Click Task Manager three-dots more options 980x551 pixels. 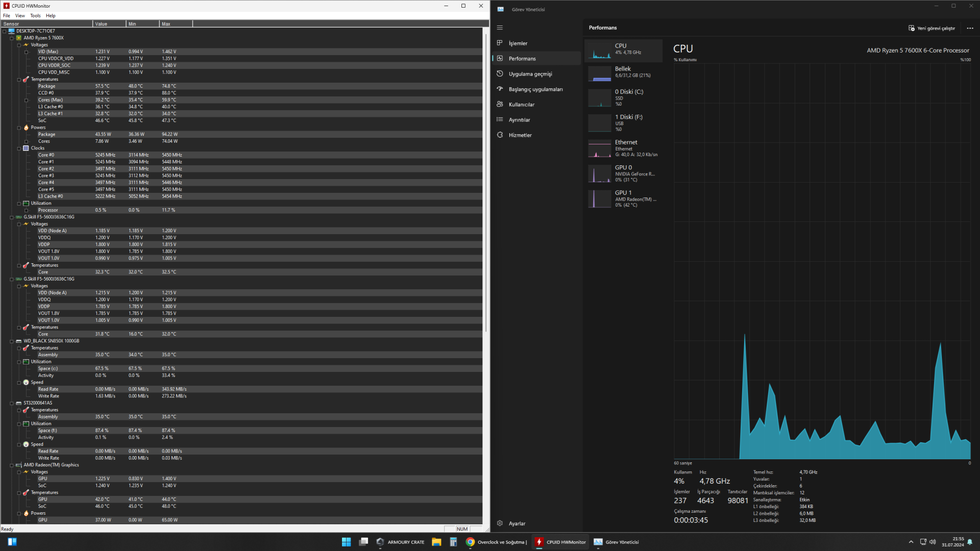click(970, 28)
